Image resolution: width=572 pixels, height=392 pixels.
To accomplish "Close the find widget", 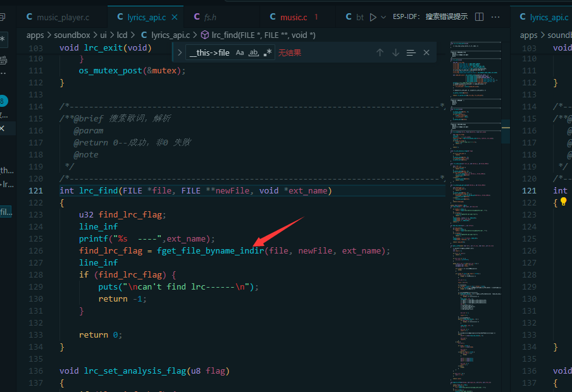I will click(x=426, y=52).
